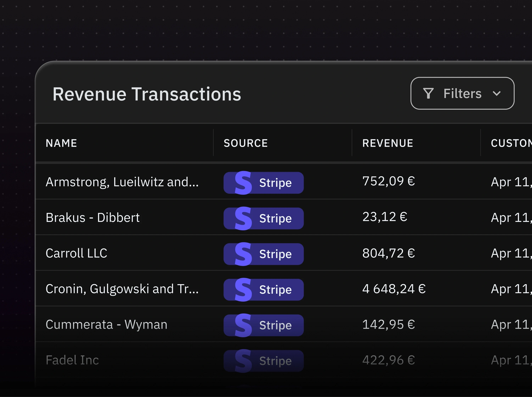Expand the chevron beside Filters
This screenshot has height=397, width=532.
pos(497,93)
